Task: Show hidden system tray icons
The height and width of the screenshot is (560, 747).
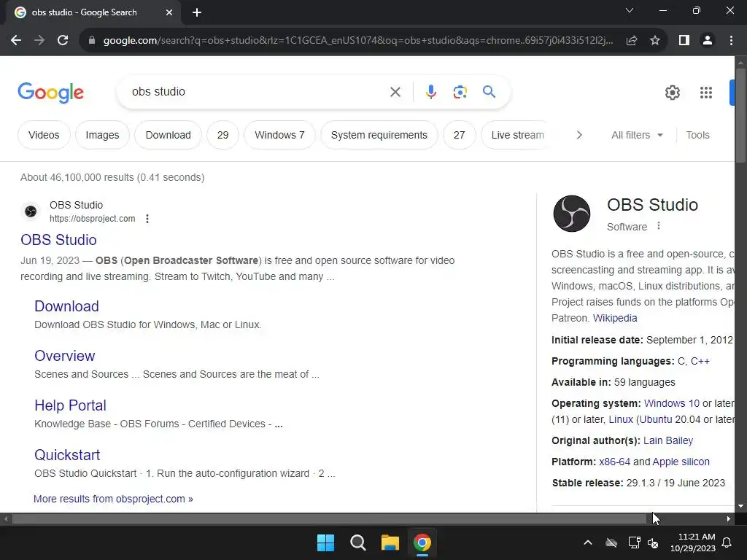Action: tap(588, 542)
